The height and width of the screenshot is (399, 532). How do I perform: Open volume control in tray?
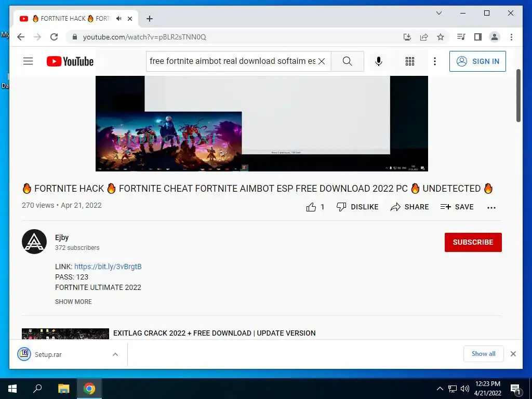[x=465, y=389]
